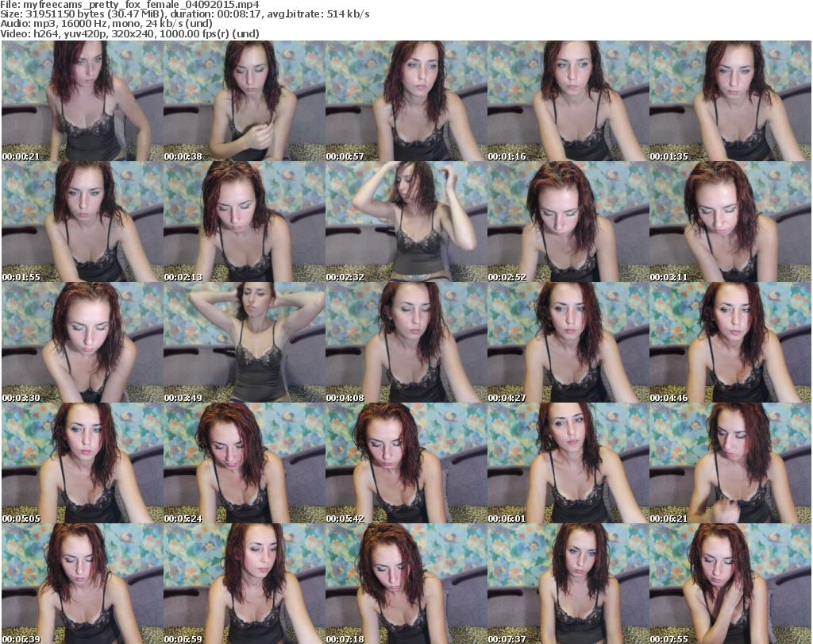
Task: Select the 'Video: h264, yuv420p' line
Action: click(129, 33)
